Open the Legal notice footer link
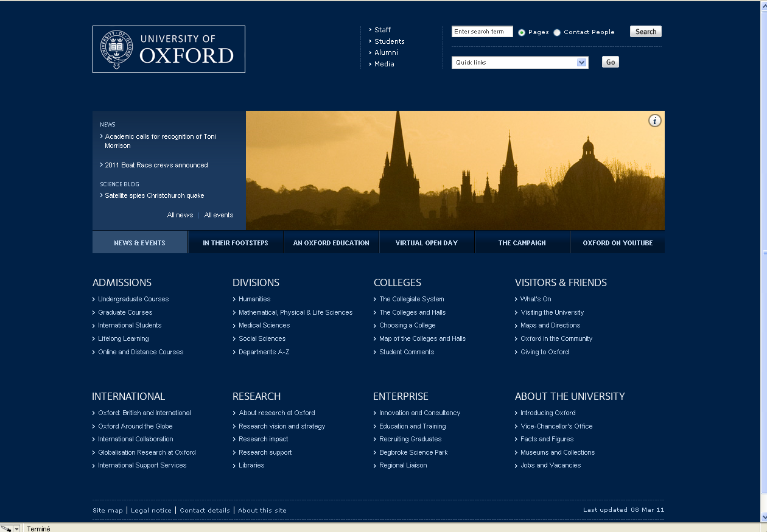This screenshot has width=767, height=532. point(151,510)
